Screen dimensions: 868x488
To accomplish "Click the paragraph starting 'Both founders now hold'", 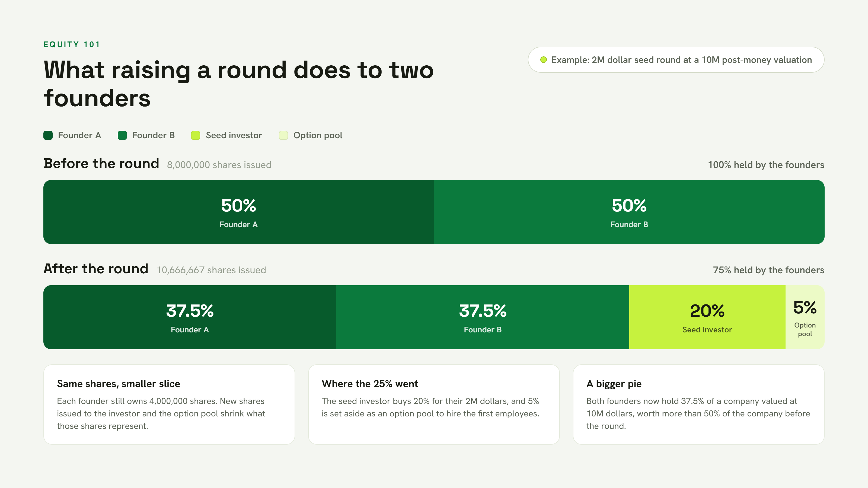I will point(698,413).
